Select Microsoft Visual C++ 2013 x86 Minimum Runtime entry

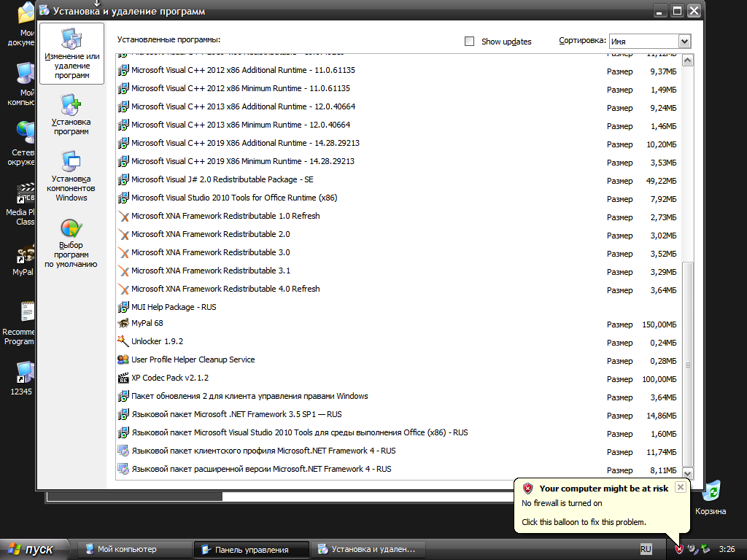click(400, 125)
